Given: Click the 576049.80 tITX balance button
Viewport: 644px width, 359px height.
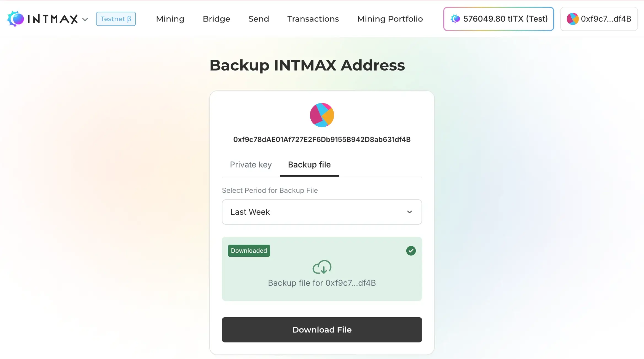Looking at the screenshot, I should (x=498, y=19).
